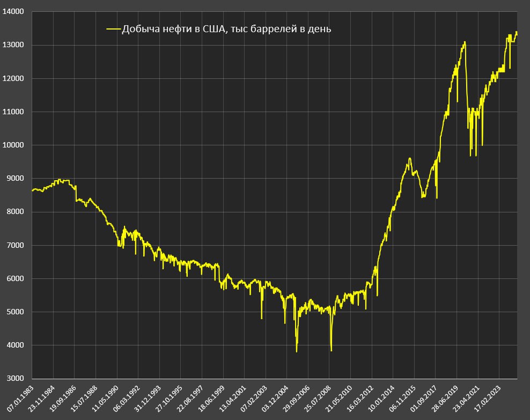Click the 14000 y-axis label
The width and height of the screenshot is (530, 420).
[x=13, y=11]
